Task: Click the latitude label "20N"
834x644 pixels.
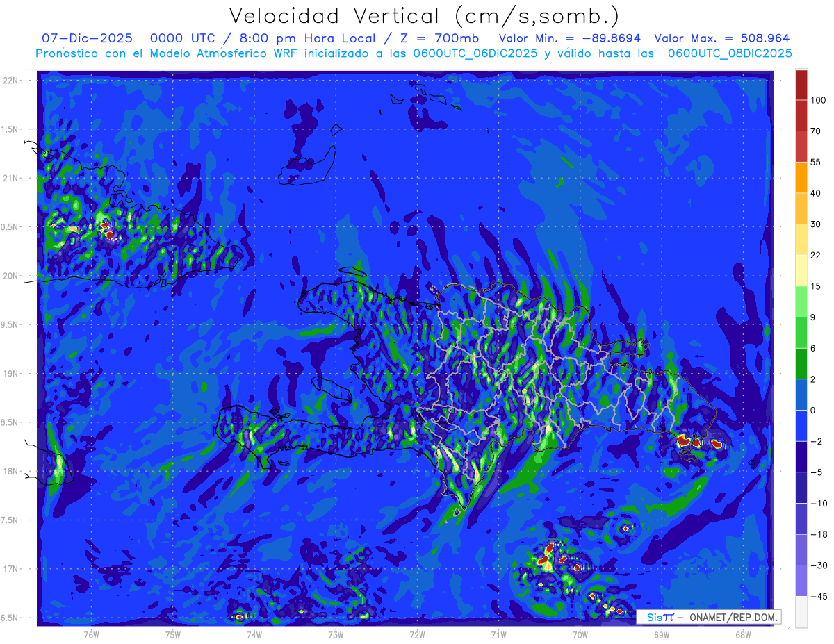Action: pos(12,276)
